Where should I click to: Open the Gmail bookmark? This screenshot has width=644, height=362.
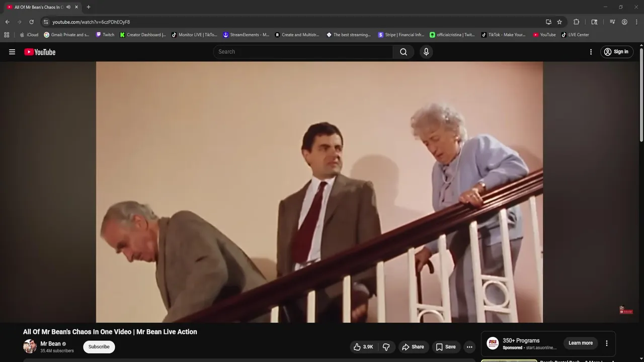click(66, 35)
